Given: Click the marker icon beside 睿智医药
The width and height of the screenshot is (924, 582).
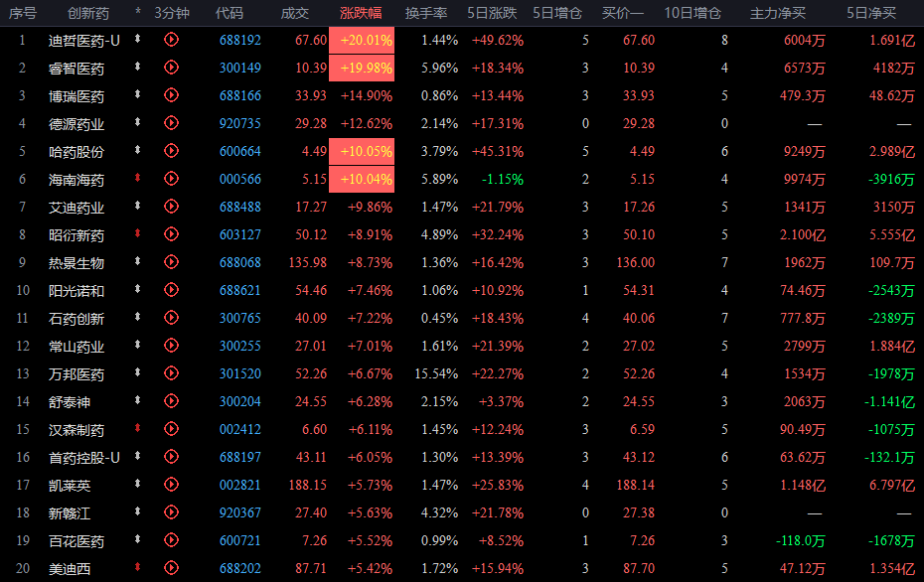Looking at the screenshot, I should pyautogui.click(x=137, y=67).
